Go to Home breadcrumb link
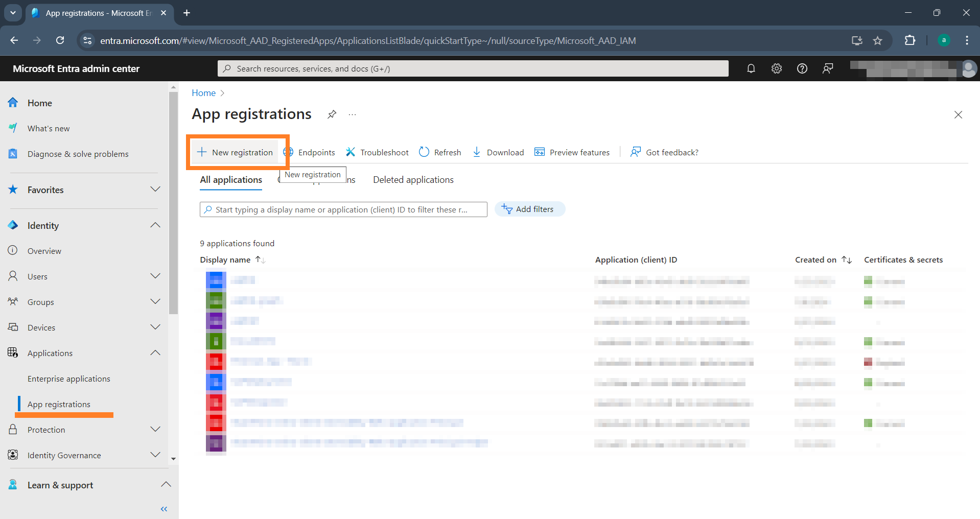The height and width of the screenshot is (519, 980). point(204,93)
